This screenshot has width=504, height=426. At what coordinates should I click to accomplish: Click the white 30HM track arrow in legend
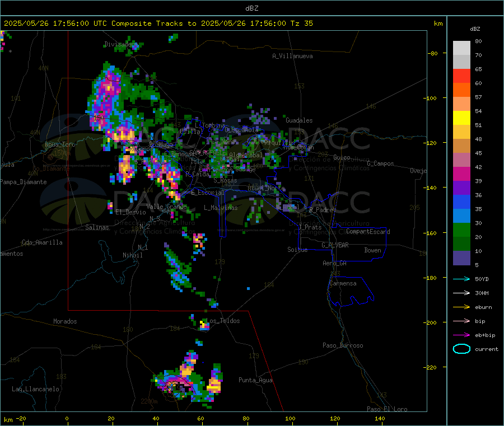click(461, 293)
